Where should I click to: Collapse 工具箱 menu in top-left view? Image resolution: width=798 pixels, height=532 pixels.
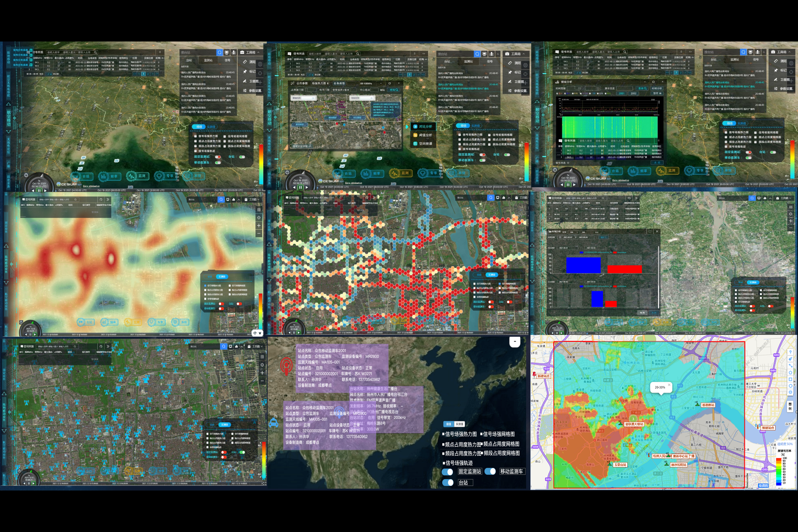click(x=258, y=52)
